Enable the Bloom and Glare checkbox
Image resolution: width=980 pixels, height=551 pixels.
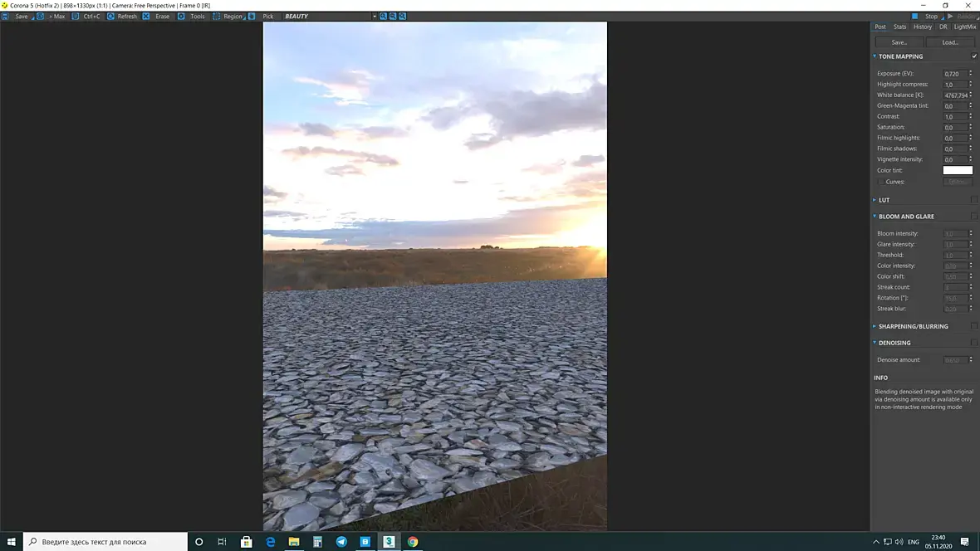click(x=973, y=216)
